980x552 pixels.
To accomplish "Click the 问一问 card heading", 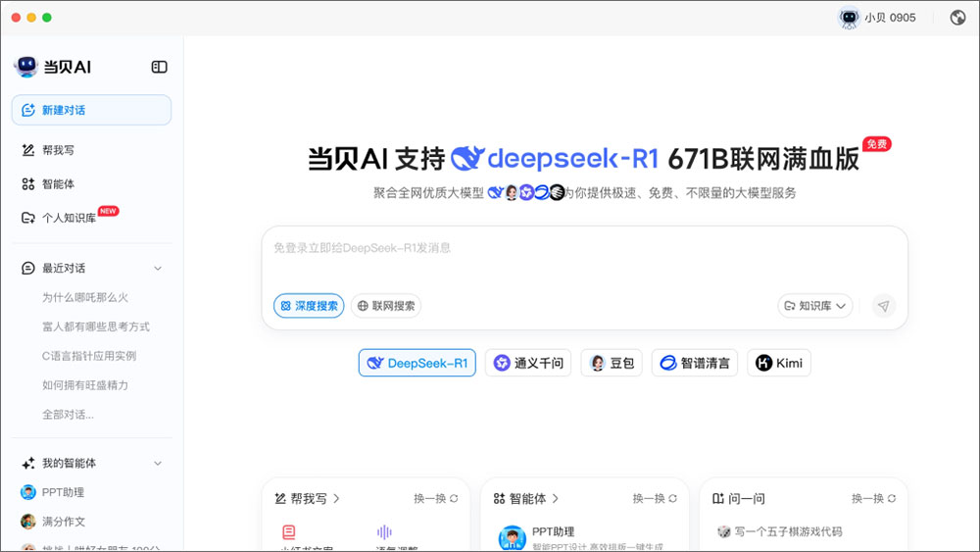I will click(x=739, y=498).
